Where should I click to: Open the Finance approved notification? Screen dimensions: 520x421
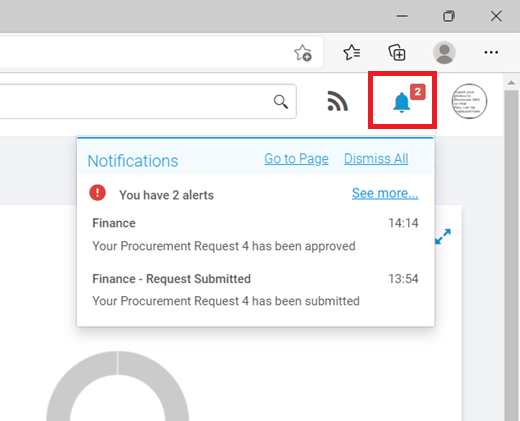pyautogui.click(x=255, y=235)
